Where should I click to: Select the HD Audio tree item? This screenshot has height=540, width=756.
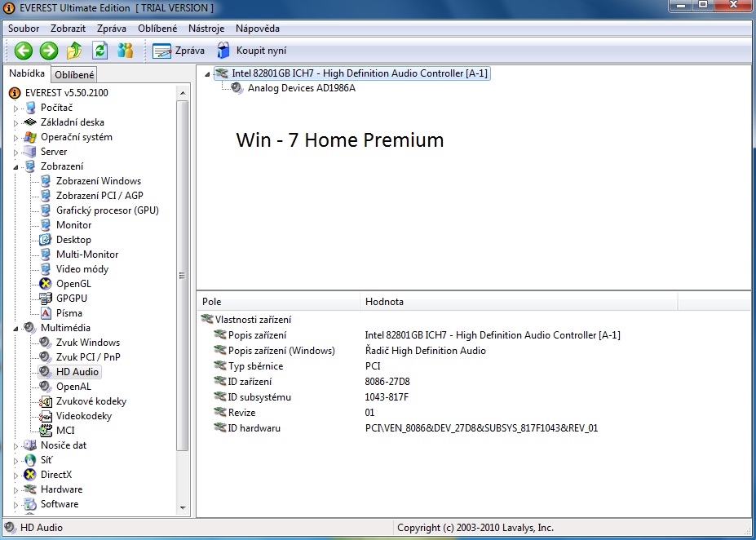tap(77, 372)
